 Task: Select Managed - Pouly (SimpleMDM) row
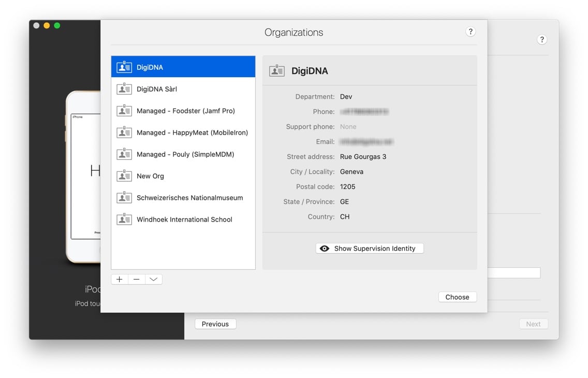pos(183,154)
